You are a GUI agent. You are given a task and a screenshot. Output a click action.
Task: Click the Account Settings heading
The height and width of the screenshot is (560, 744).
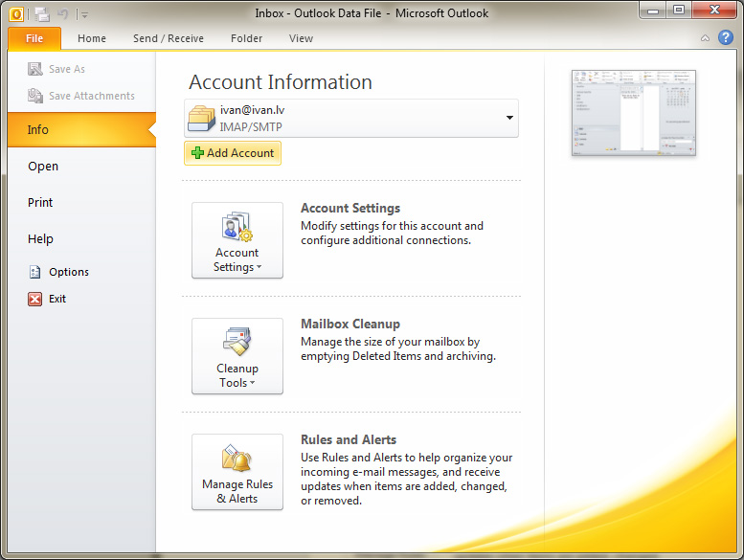pyautogui.click(x=350, y=208)
